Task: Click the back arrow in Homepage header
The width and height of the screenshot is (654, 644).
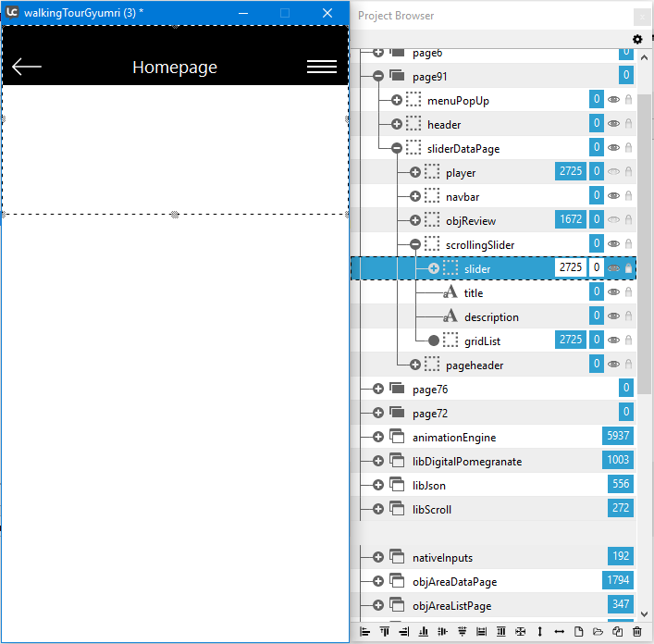Action: pyautogui.click(x=27, y=67)
